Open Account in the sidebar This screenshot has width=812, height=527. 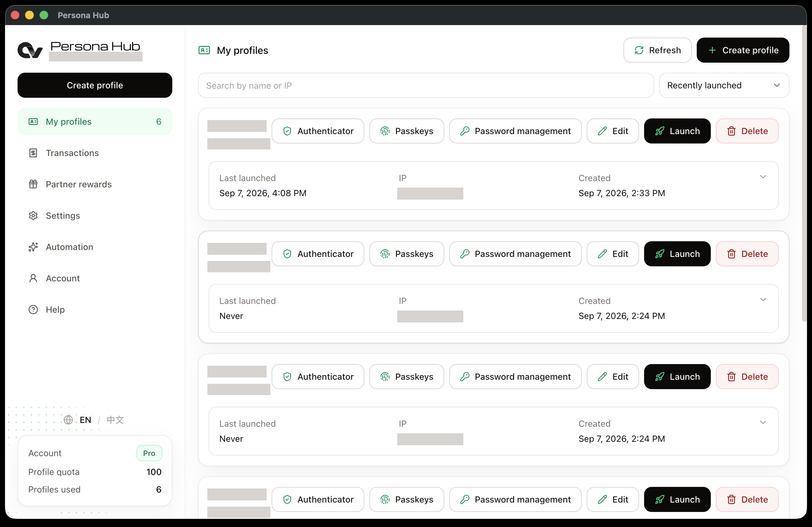(95, 278)
